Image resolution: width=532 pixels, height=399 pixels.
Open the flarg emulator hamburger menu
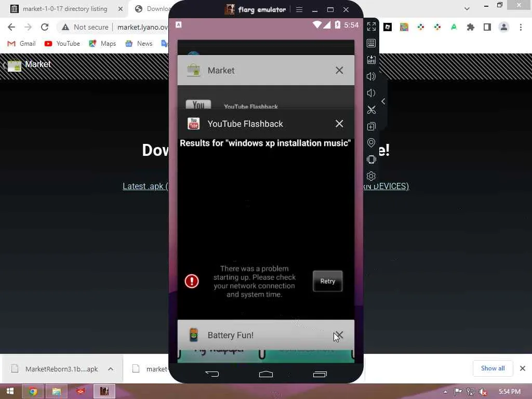(299, 9)
